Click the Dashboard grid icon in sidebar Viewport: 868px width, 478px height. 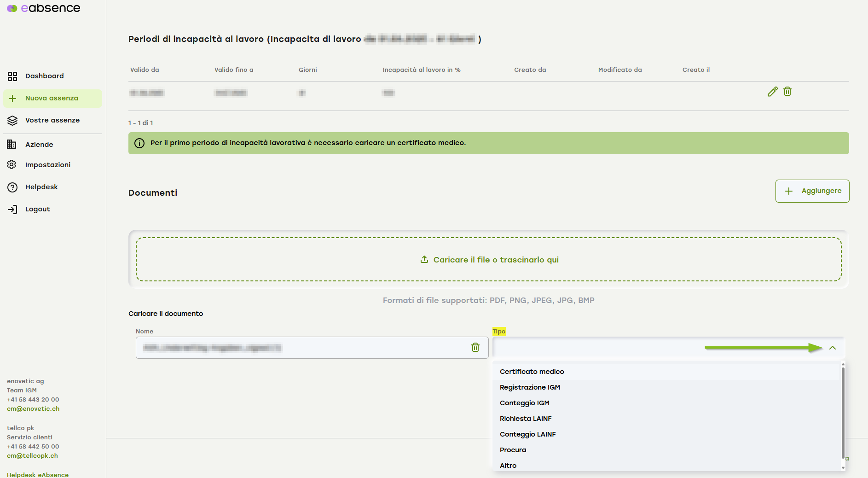(12, 76)
